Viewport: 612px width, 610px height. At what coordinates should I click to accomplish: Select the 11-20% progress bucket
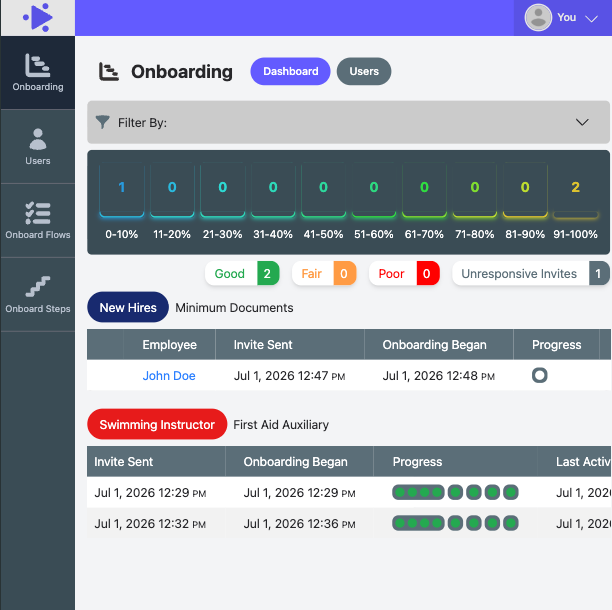172,202
